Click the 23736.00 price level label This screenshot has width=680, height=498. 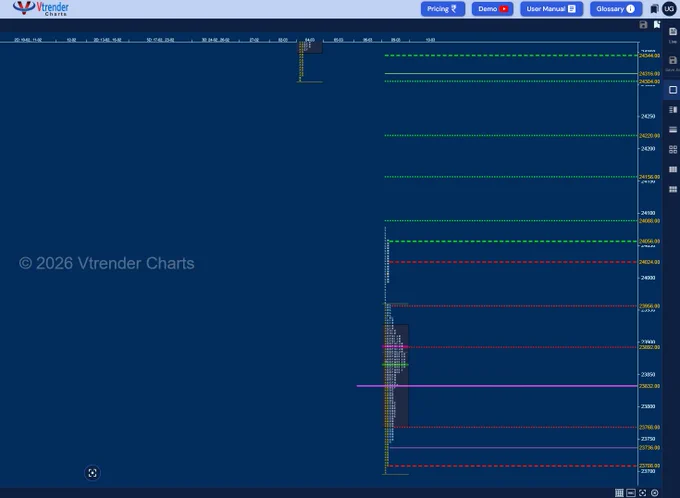coord(650,448)
